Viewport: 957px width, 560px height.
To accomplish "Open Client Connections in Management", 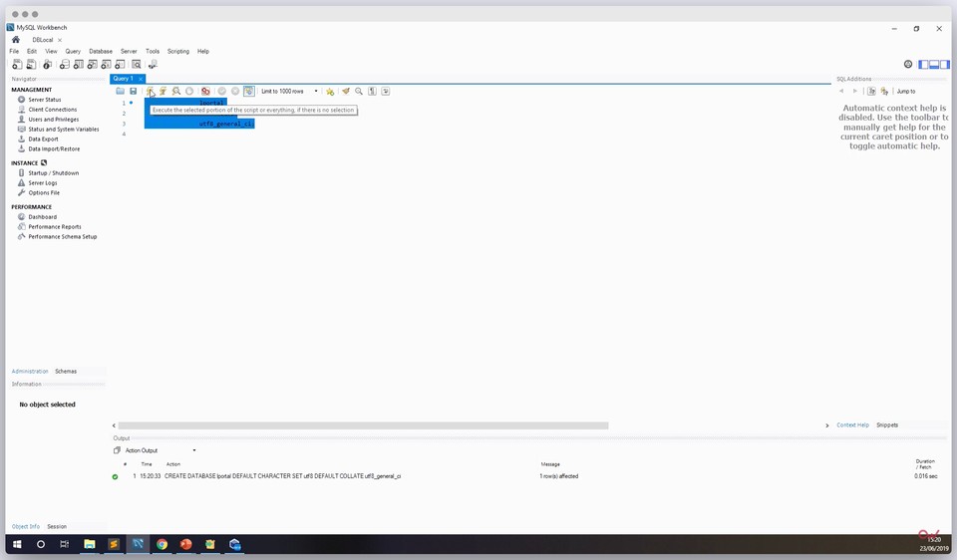I will coord(53,110).
